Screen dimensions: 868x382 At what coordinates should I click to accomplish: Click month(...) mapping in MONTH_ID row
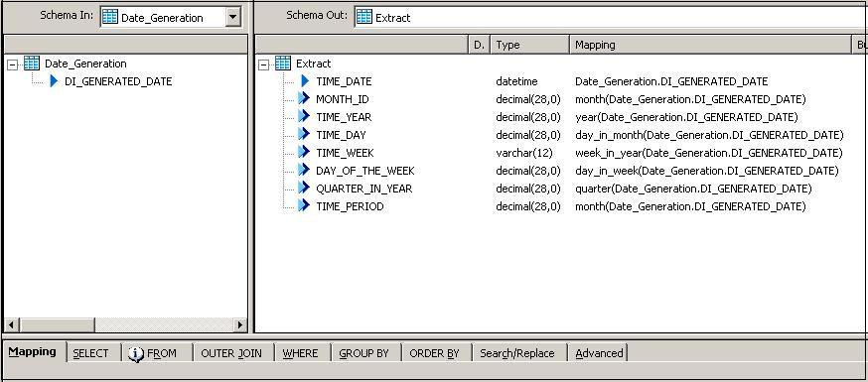pyautogui.click(x=690, y=99)
